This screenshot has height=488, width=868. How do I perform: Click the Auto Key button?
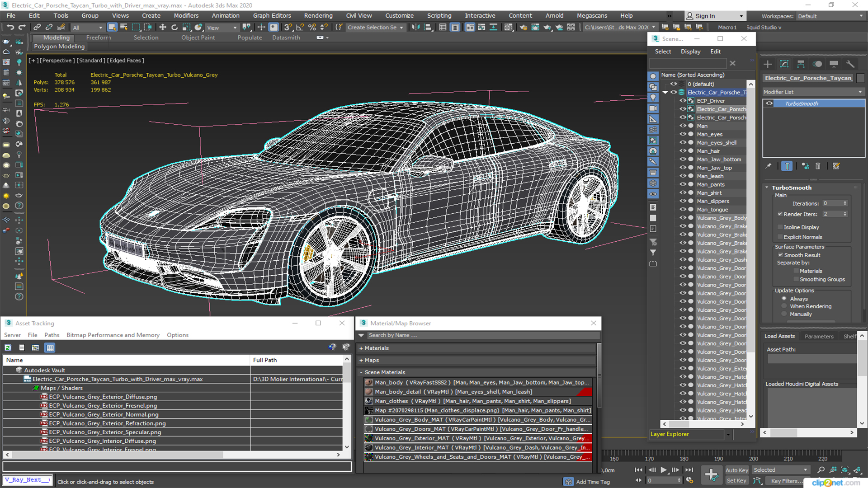[x=736, y=470]
